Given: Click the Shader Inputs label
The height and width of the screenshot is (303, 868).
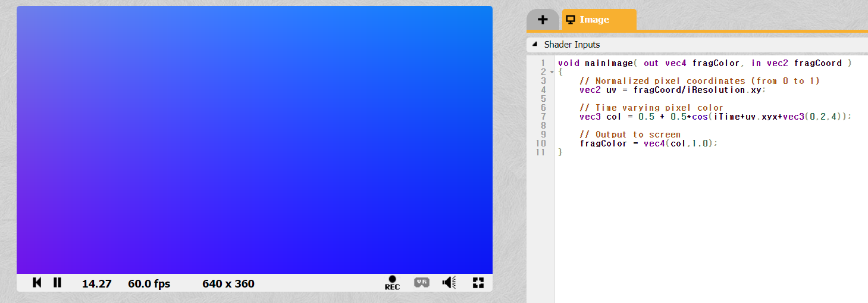Looking at the screenshot, I should pos(572,45).
